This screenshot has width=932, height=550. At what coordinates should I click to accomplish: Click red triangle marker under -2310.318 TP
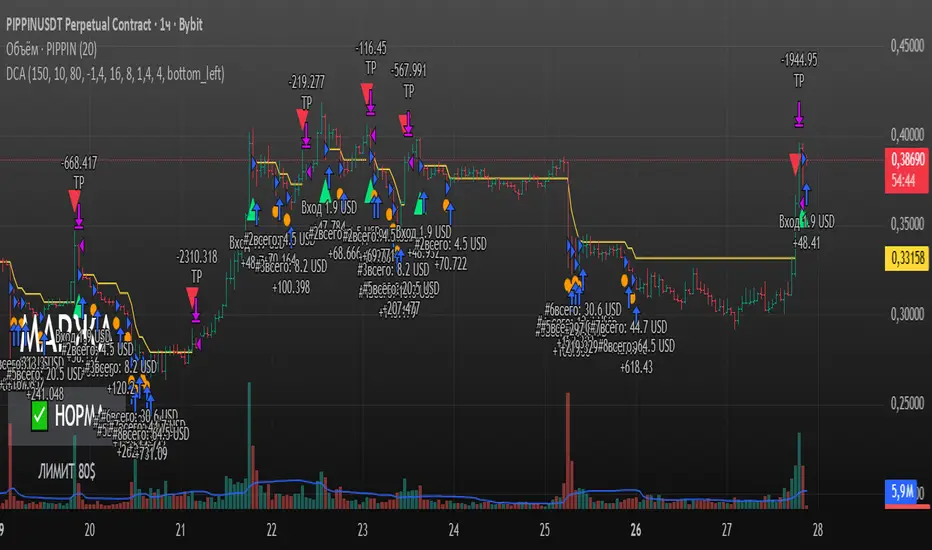tap(192, 297)
